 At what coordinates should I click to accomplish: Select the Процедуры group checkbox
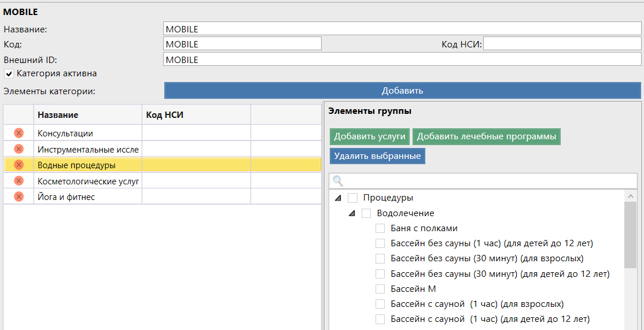(352, 198)
